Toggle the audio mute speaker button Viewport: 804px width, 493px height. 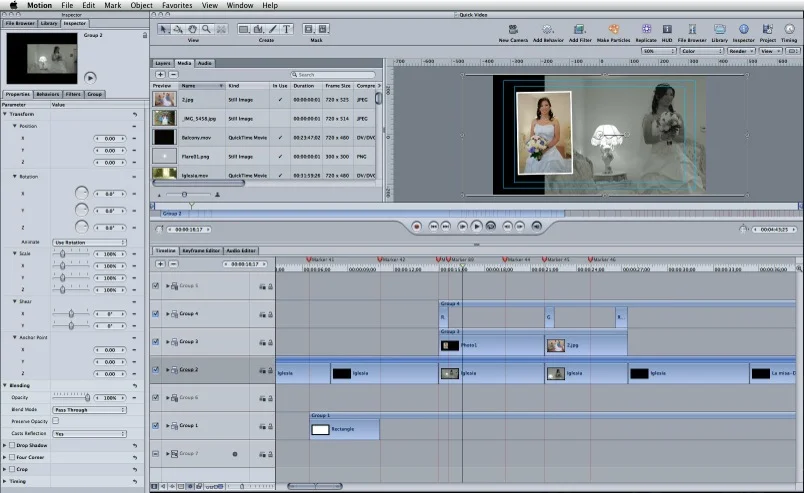(536, 226)
